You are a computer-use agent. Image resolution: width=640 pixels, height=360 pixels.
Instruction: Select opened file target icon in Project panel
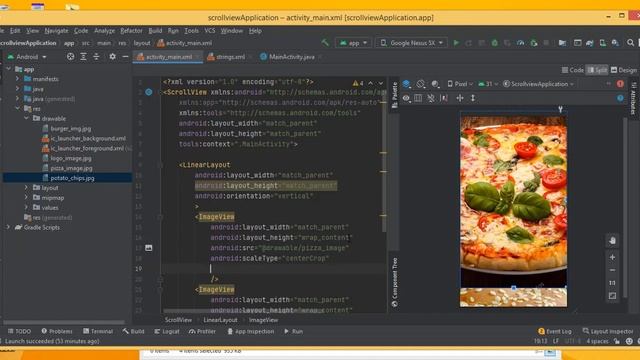coord(71,57)
